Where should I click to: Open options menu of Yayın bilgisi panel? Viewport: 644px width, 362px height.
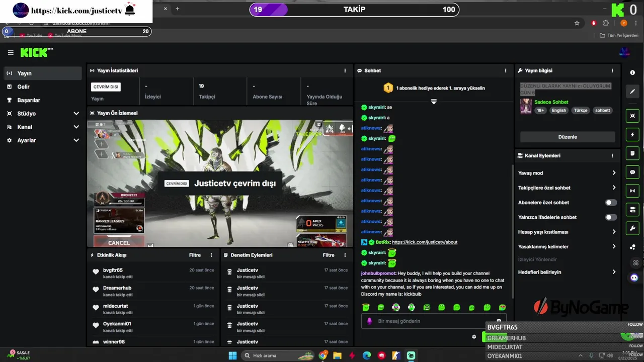(612, 71)
